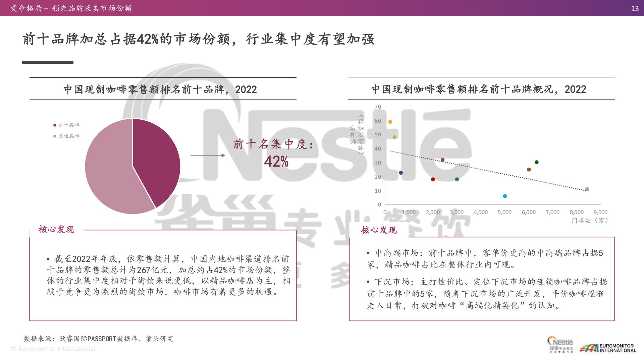Click the 前十名集中度 label

click(274, 144)
